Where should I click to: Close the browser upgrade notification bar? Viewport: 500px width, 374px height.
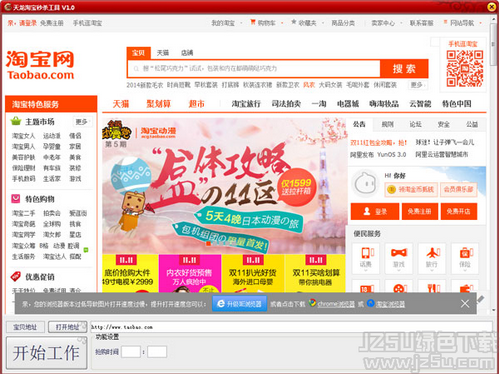point(465,303)
